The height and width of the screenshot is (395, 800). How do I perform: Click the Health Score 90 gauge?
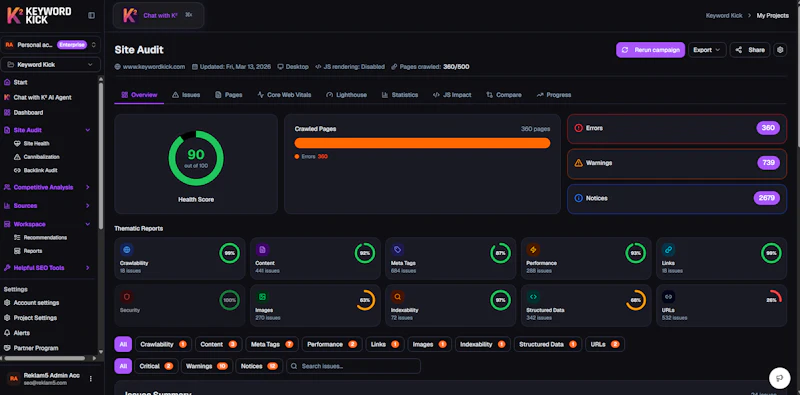point(196,158)
